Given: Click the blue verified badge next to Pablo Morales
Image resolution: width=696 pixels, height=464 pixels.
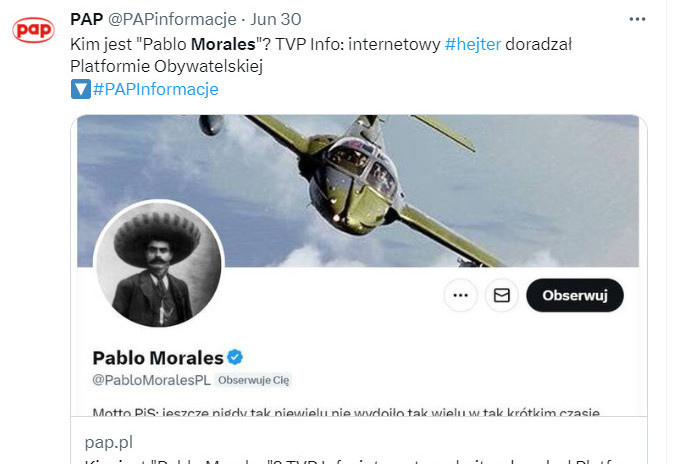Looking at the screenshot, I should coord(235,357).
